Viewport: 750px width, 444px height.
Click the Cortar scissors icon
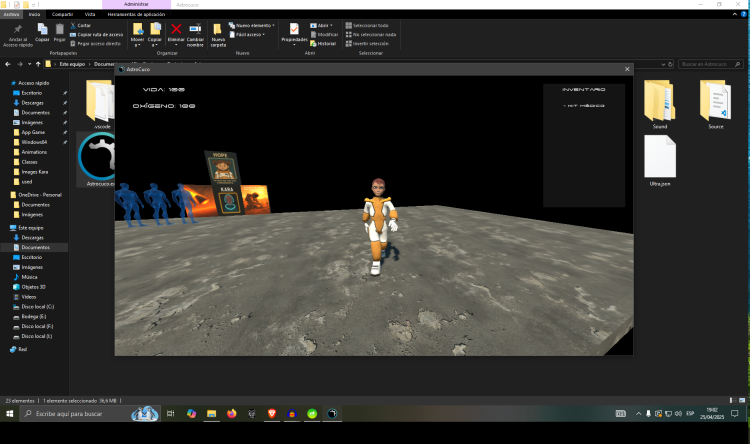click(84, 25)
